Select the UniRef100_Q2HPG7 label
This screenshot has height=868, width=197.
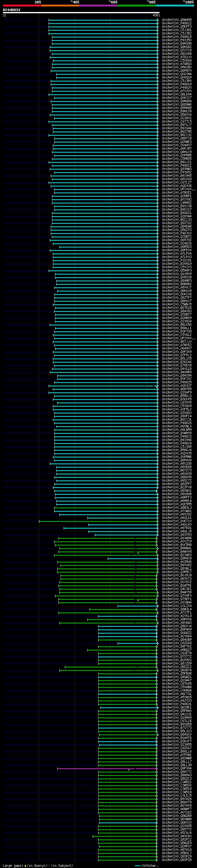click(x=176, y=846)
